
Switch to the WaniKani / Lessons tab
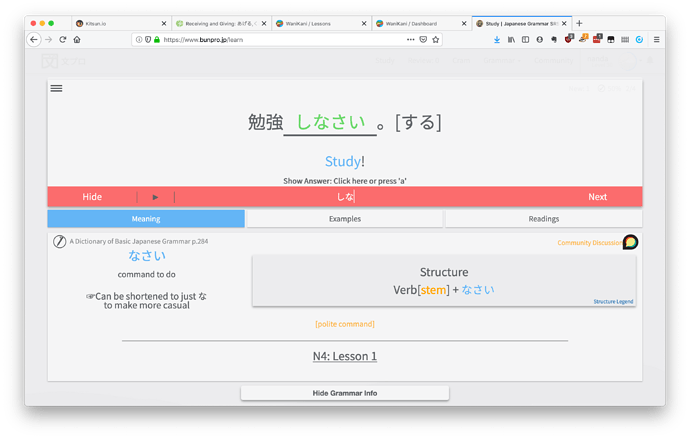[x=321, y=24]
